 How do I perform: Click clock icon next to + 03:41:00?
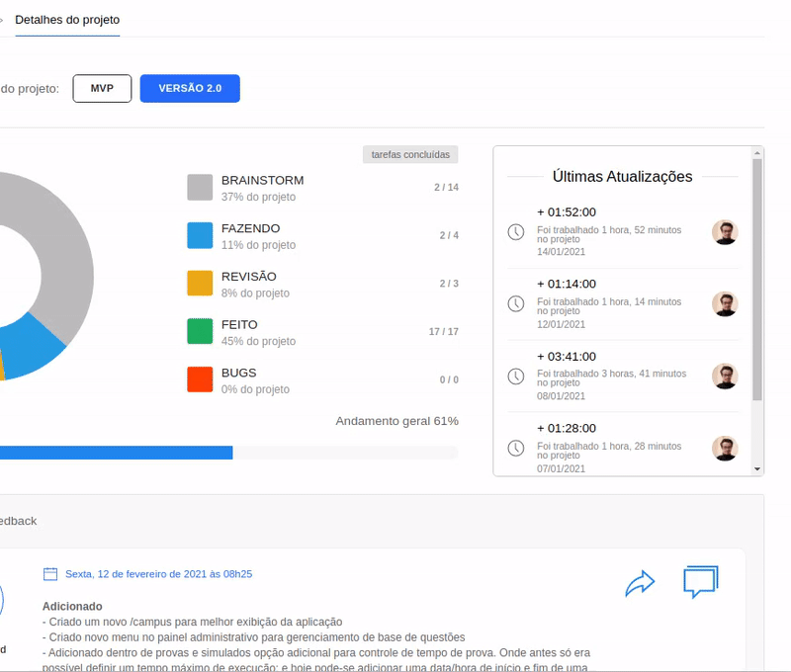[x=515, y=377]
